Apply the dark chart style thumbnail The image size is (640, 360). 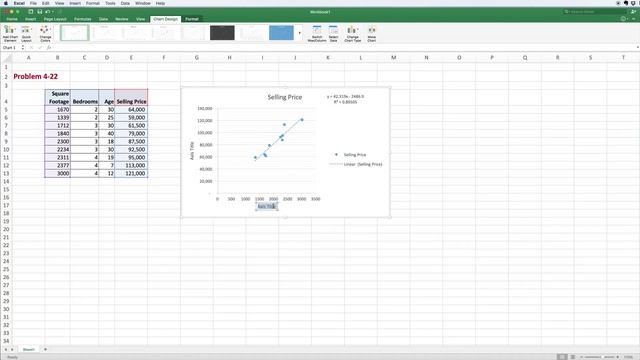pos(222,33)
